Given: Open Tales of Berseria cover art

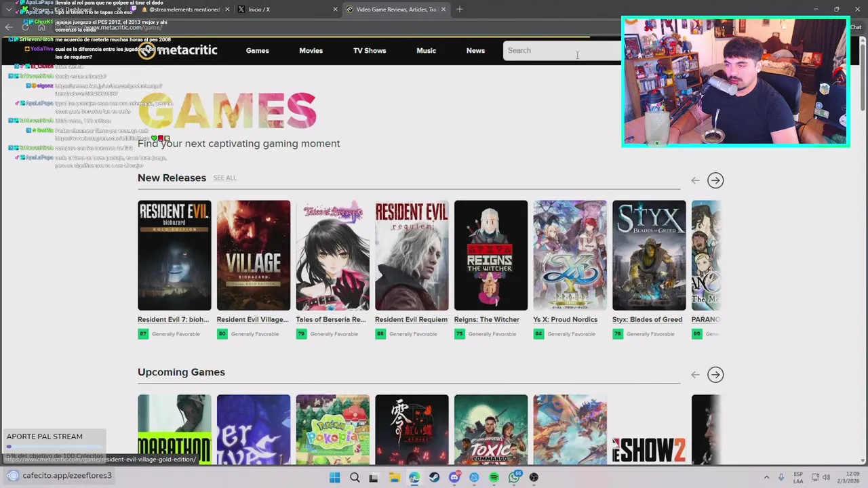Looking at the screenshot, I should click(x=333, y=256).
